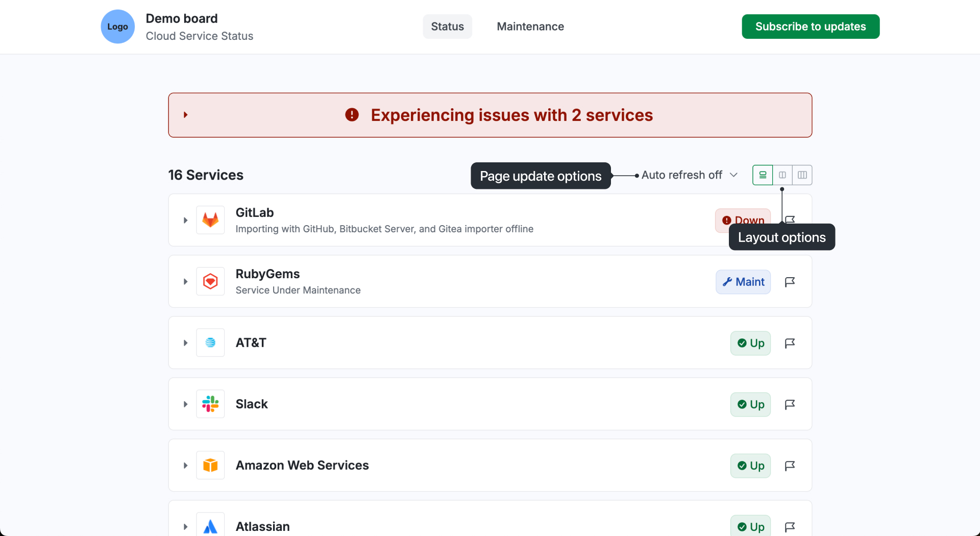Click GitLab importer offline description
Screen dimensions: 980x536
click(384, 229)
